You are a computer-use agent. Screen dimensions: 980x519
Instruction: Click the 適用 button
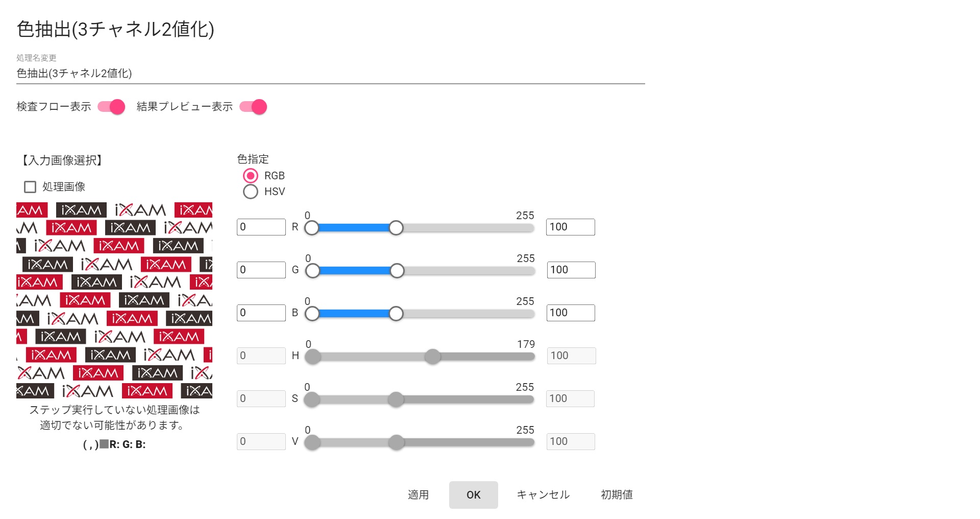pyautogui.click(x=418, y=494)
